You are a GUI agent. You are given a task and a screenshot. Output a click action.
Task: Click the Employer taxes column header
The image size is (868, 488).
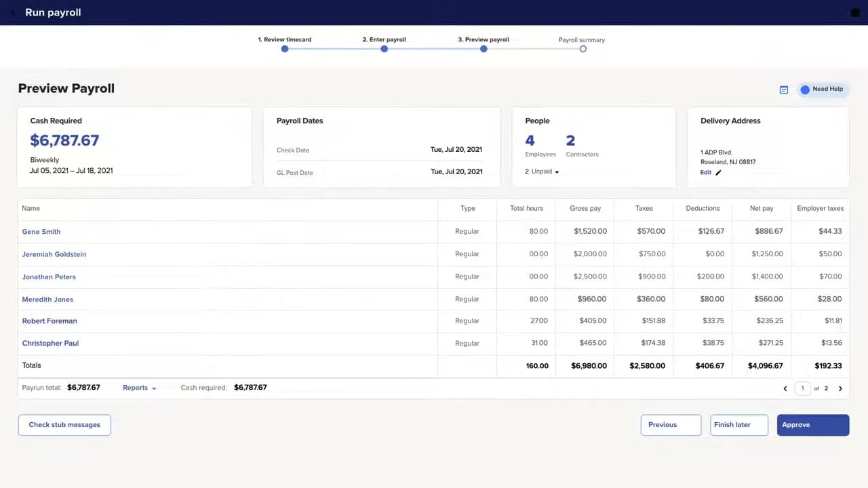pyautogui.click(x=820, y=209)
